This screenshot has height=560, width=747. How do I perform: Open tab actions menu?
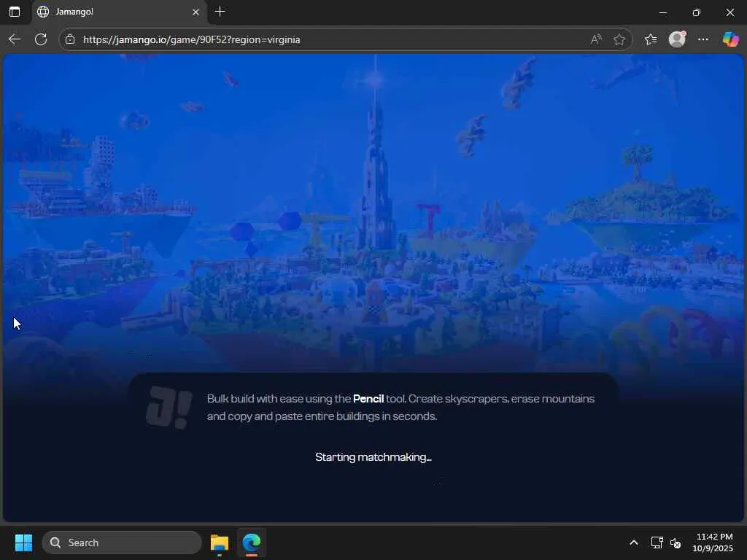coord(15,12)
